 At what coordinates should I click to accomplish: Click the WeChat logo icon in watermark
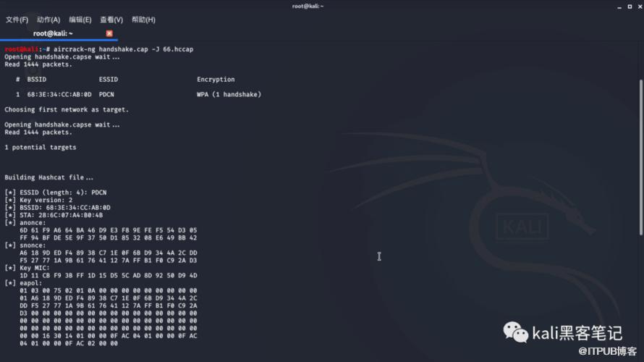point(516,332)
